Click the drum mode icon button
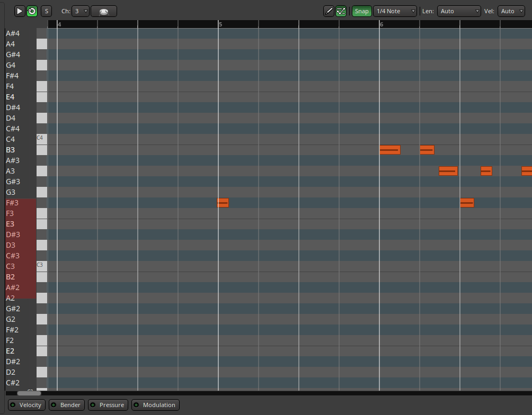 (x=104, y=11)
